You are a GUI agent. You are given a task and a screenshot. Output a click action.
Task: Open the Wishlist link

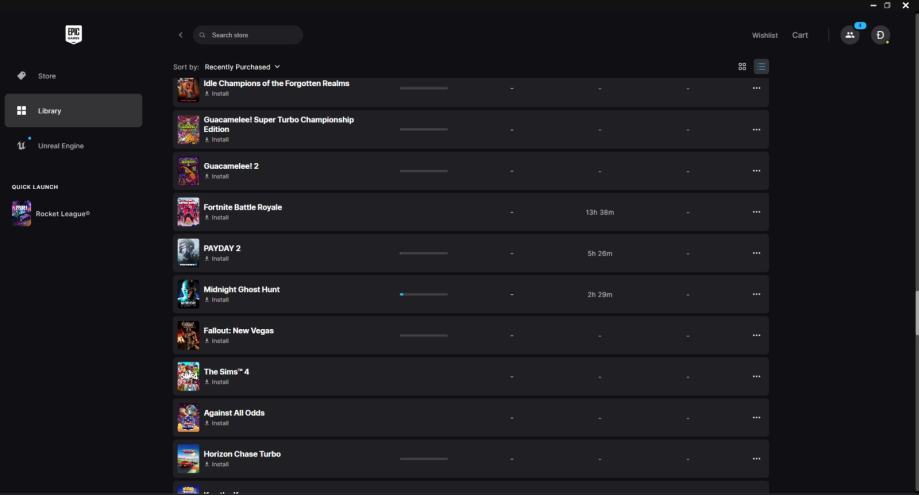(x=765, y=35)
